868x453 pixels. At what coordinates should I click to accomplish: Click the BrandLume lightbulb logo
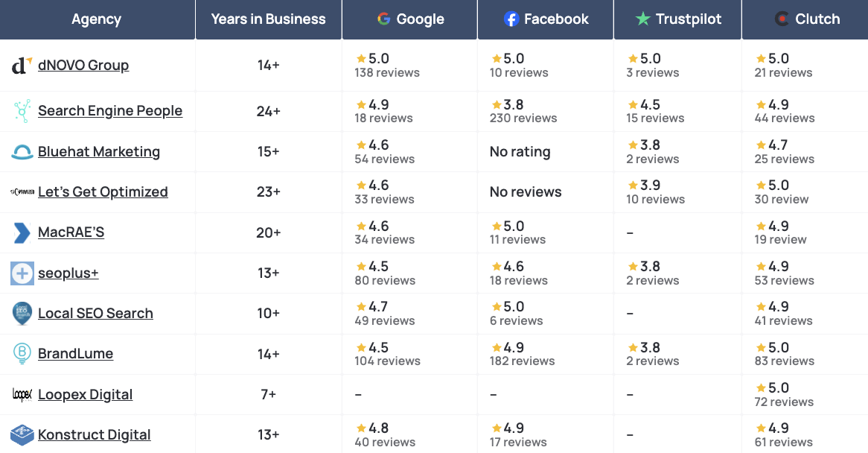point(21,354)
